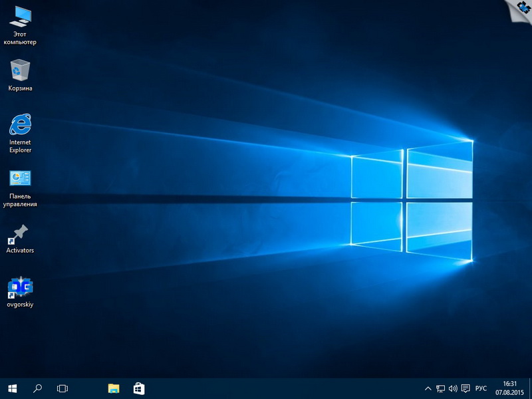Open the network status tray icon
The height and width of the screenshot is (399, 532).
click(x=440, y=388)
